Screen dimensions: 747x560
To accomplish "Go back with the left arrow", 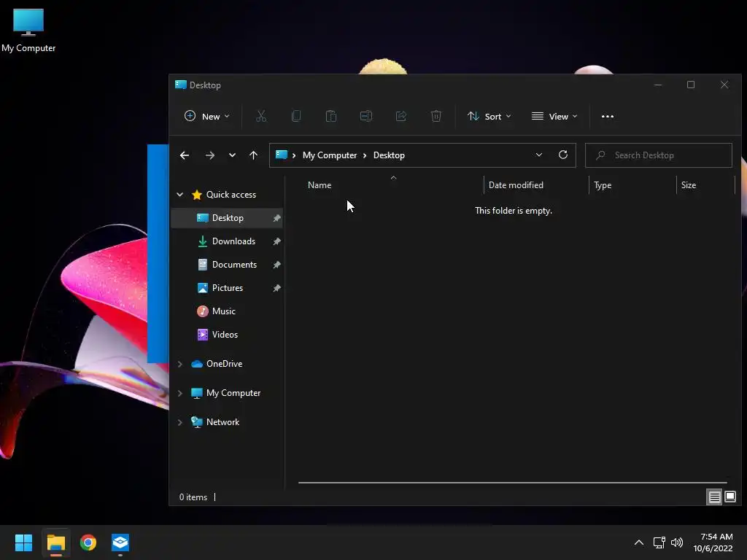I will 185,155.
